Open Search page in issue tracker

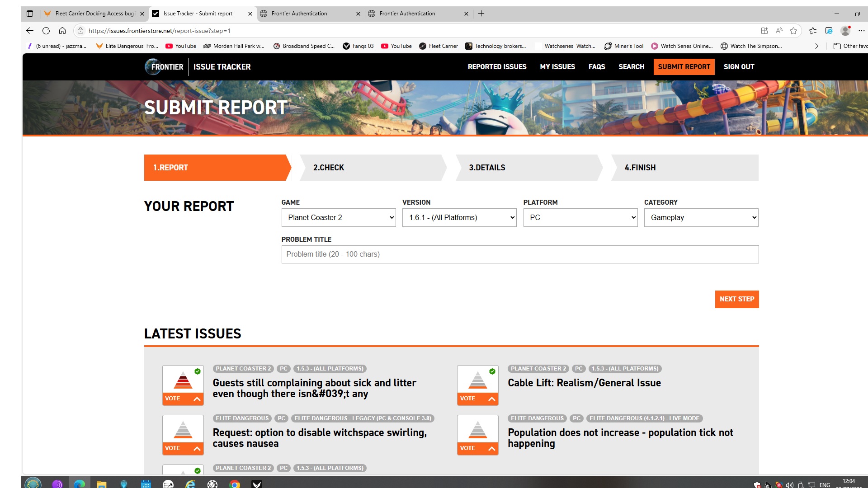point(631,67)
